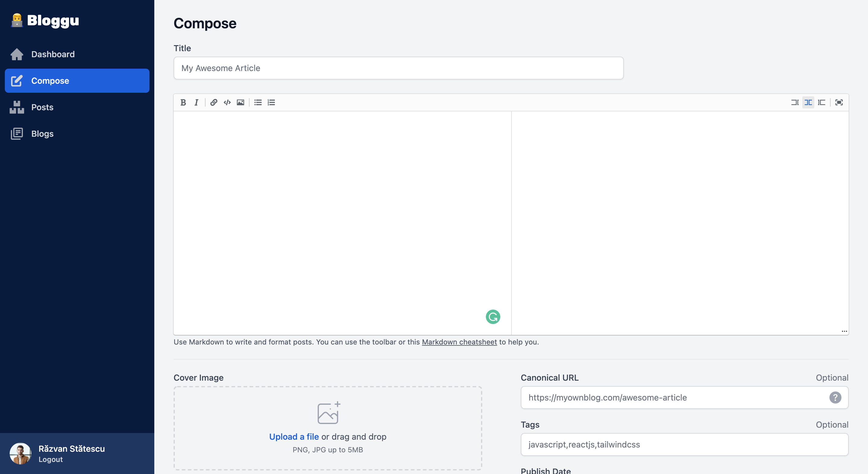
Task: Click the Canonical URL help icon
Action: click(x=835, y=398)
